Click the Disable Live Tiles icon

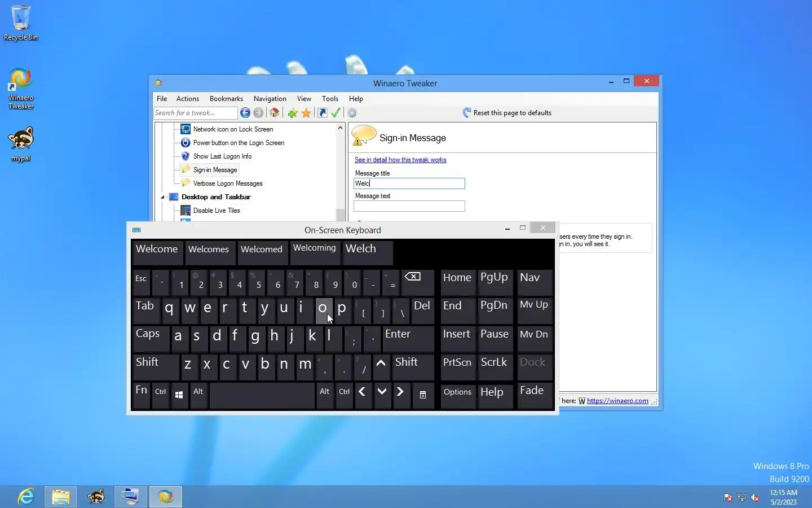pos(186,211)
